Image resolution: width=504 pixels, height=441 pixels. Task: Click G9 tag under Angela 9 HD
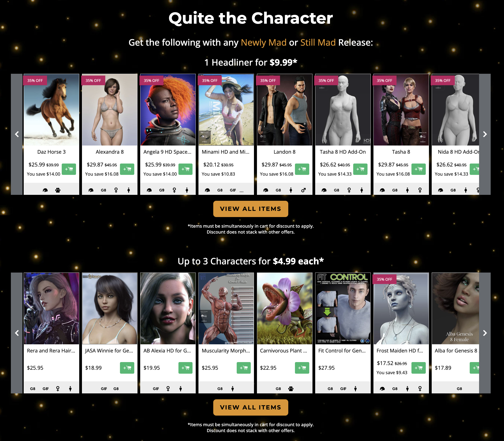coord(162,190)
